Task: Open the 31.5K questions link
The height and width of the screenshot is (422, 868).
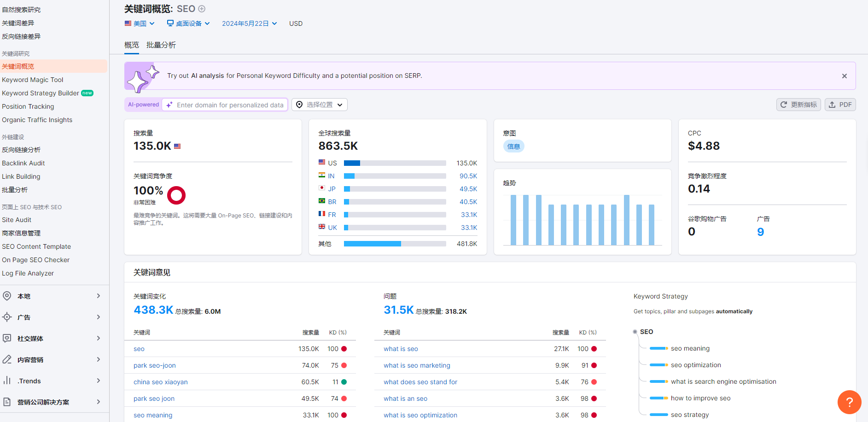Action: click(x=399, y=310)
